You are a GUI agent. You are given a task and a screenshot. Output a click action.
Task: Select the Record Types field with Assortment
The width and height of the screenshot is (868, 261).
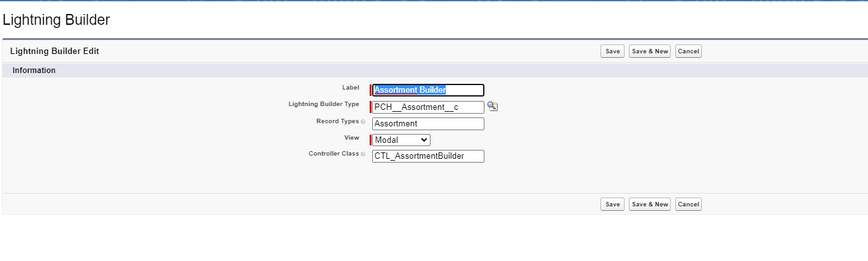click(428, 124)
